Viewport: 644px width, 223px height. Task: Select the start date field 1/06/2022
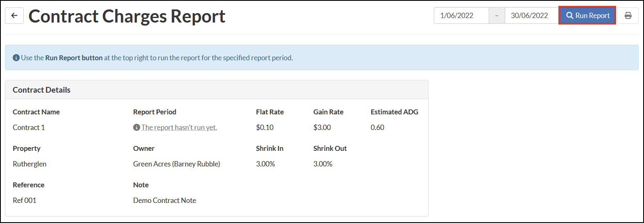pyautogui.click(x=461, y=16)
